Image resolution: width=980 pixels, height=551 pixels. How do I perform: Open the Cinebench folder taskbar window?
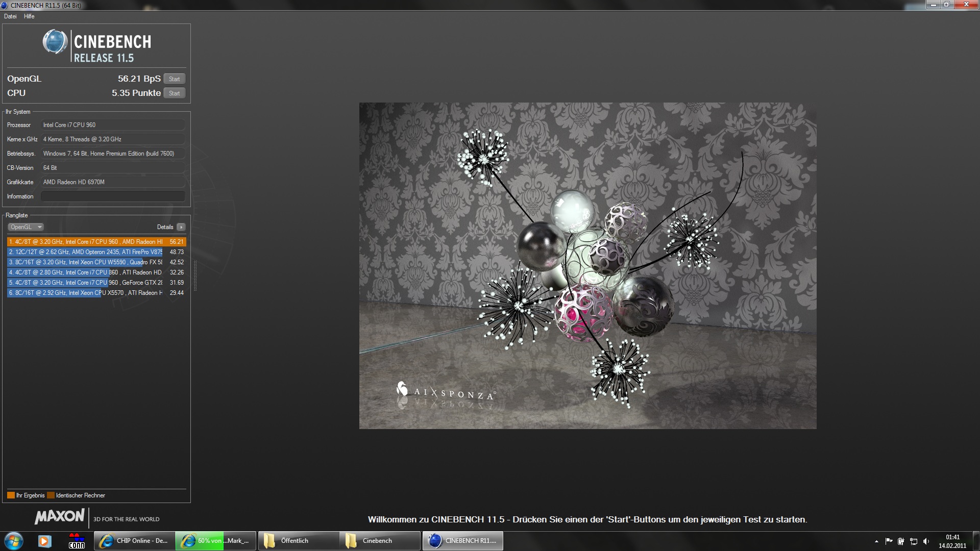point(380,541)
